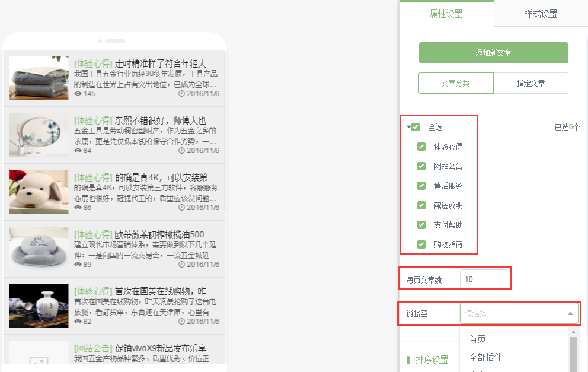The height and width of the screenshot is (372, 588).
Task: Toggle the 体验心得 category checkbox
Action: (421, 147)
